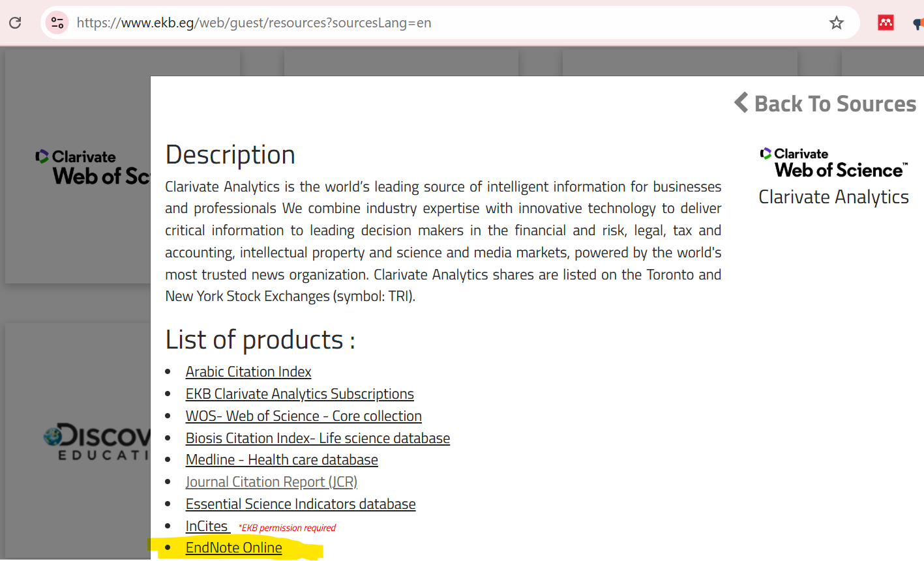Open Medline - Health care database link

(282, 459)
